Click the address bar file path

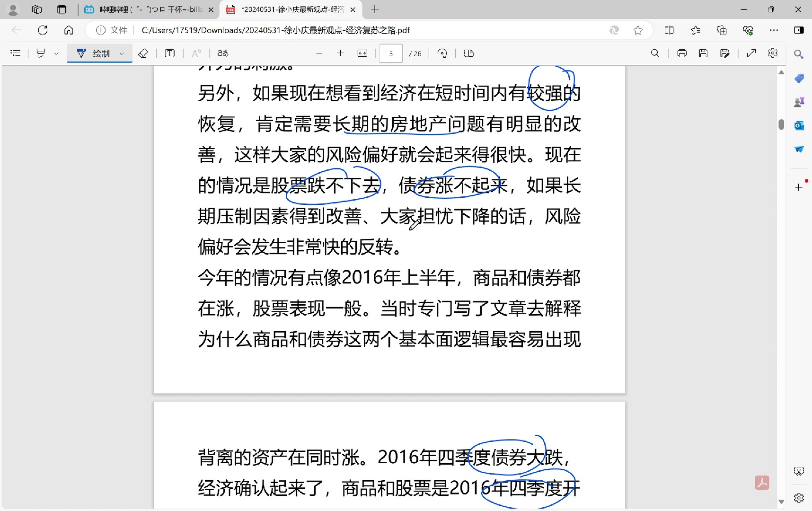[275, 30]
